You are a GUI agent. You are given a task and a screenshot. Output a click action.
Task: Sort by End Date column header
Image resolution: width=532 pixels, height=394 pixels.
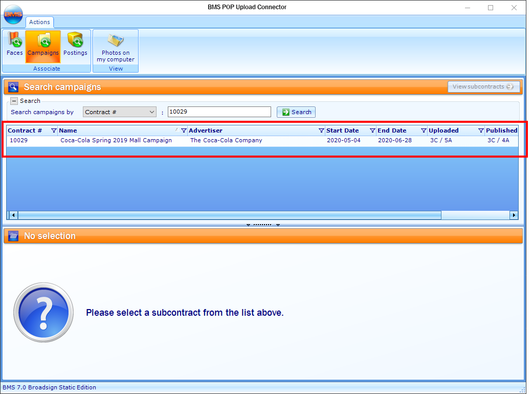tap(392, 130)
